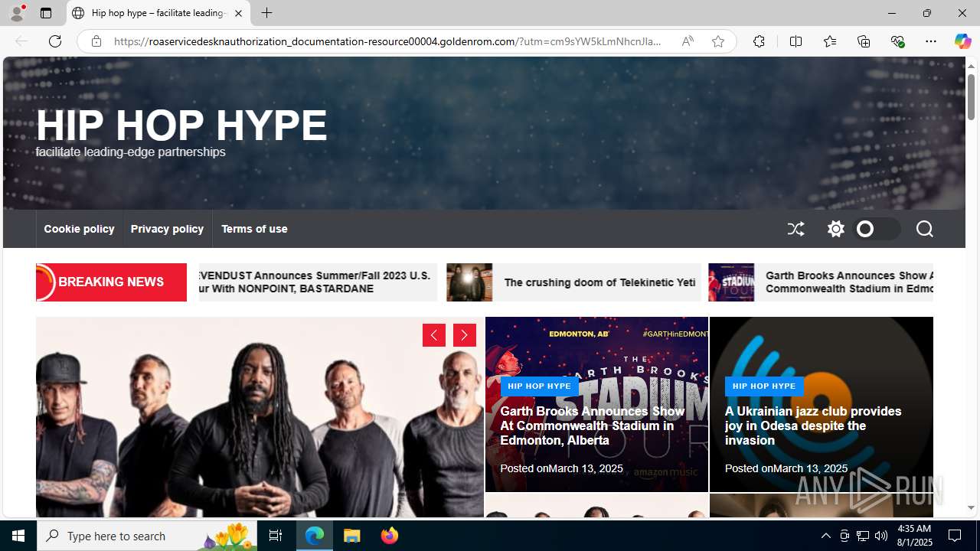This screenshot has width=980, height=551.
Task: Launch Firefox from taskbar
Action: point(390,536)
